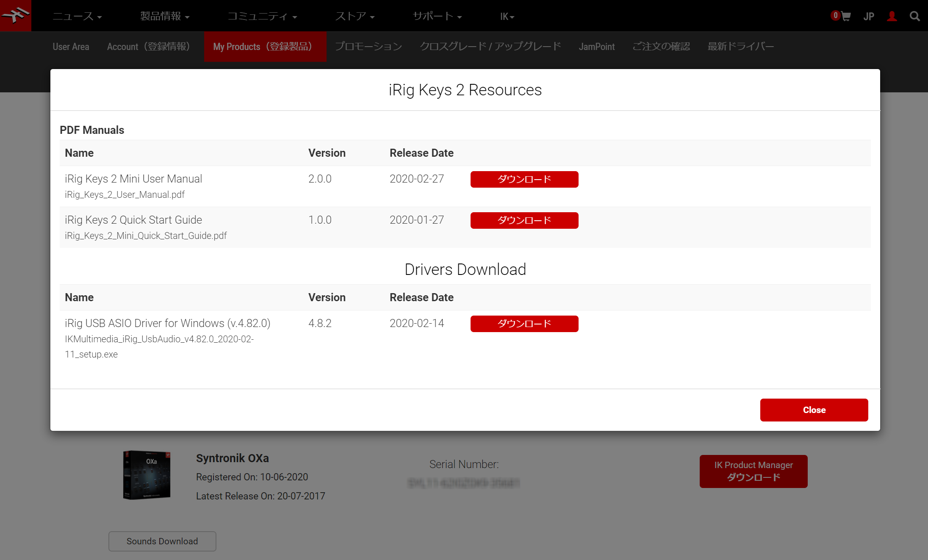Open the JamPoint tab

597,47
